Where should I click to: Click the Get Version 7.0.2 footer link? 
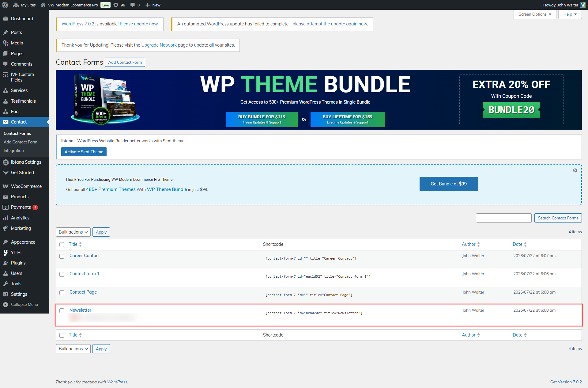tap(566, 382)
